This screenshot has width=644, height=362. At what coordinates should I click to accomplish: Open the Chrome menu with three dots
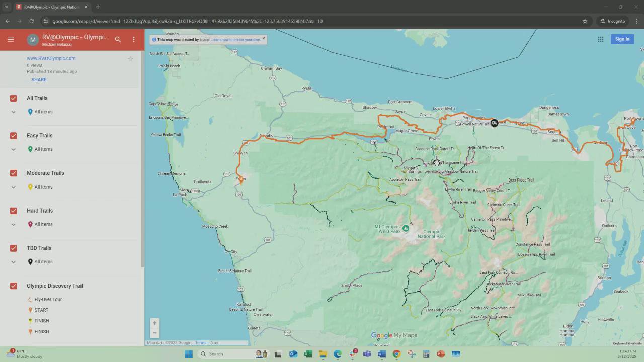(636, 21)
